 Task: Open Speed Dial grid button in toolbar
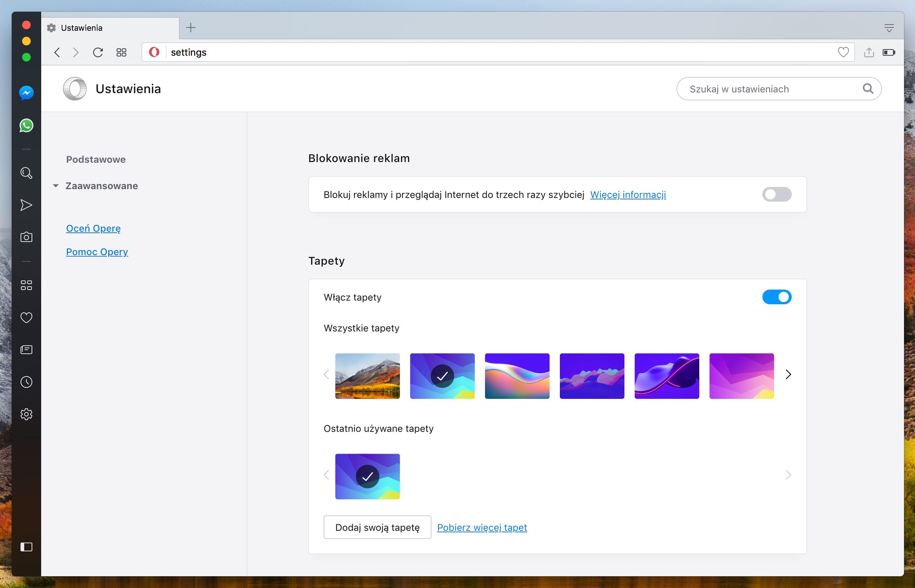click(x=121, y=52)
